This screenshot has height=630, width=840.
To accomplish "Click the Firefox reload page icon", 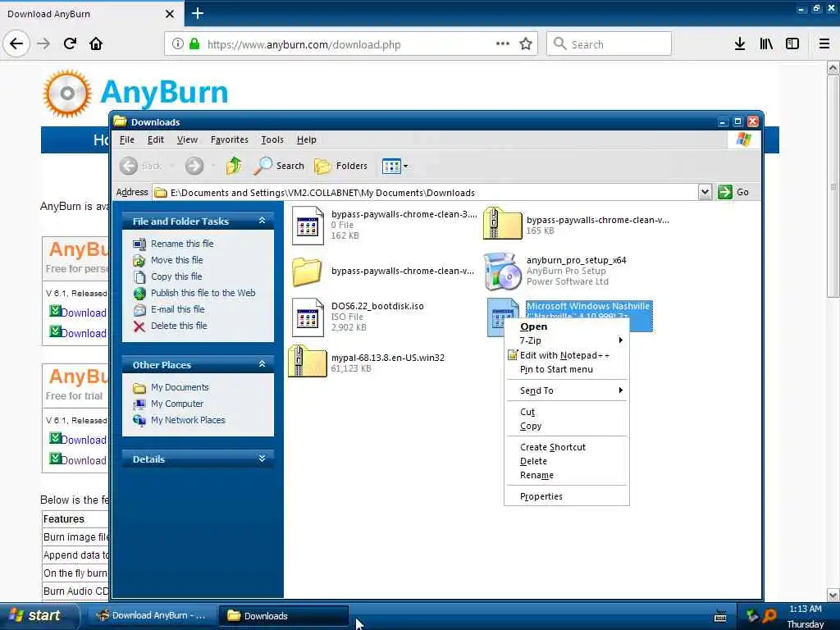I will point(70,44).
